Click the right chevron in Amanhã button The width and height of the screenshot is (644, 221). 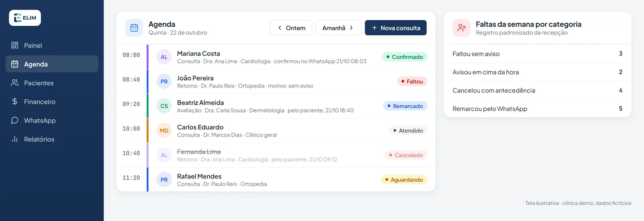click(x=351, y=28)
